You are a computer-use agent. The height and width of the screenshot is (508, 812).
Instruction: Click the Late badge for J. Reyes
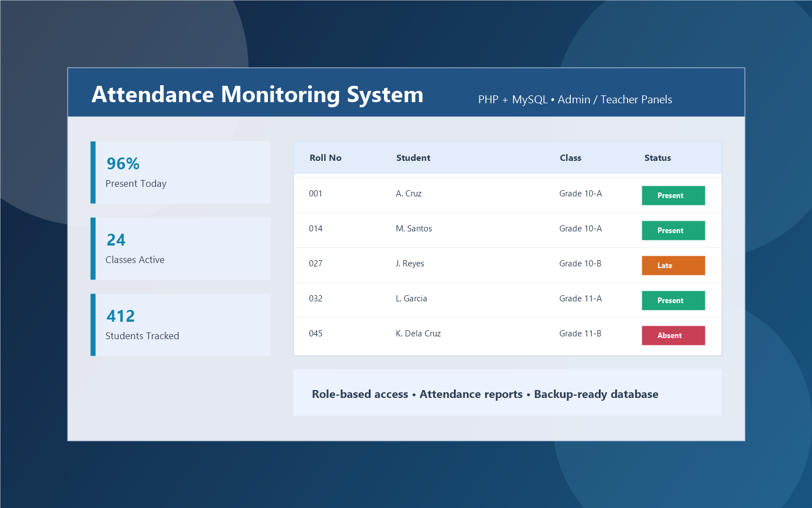tap(673, 265)
